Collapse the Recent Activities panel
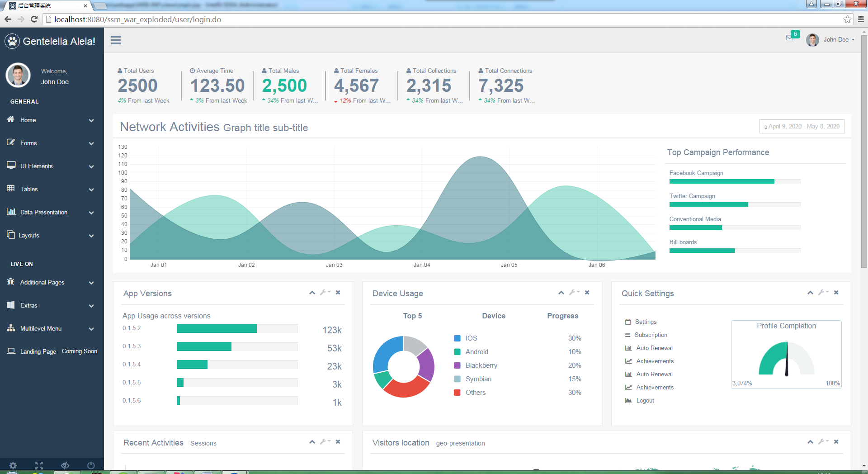Screen dimensions: 868x474 pos(312,442)
